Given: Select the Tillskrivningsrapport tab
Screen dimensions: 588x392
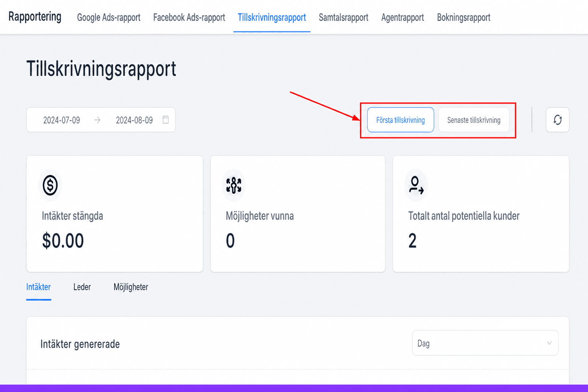Looking at the screenshot, I should (272, 17).
